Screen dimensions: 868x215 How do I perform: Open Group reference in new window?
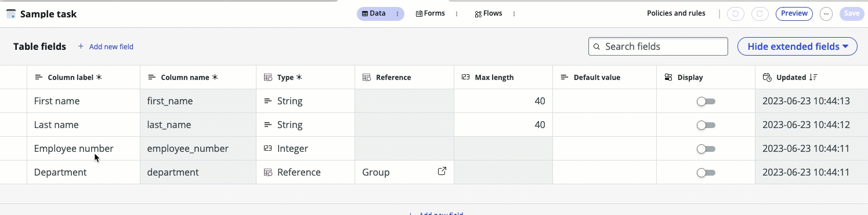pos(442,172)
